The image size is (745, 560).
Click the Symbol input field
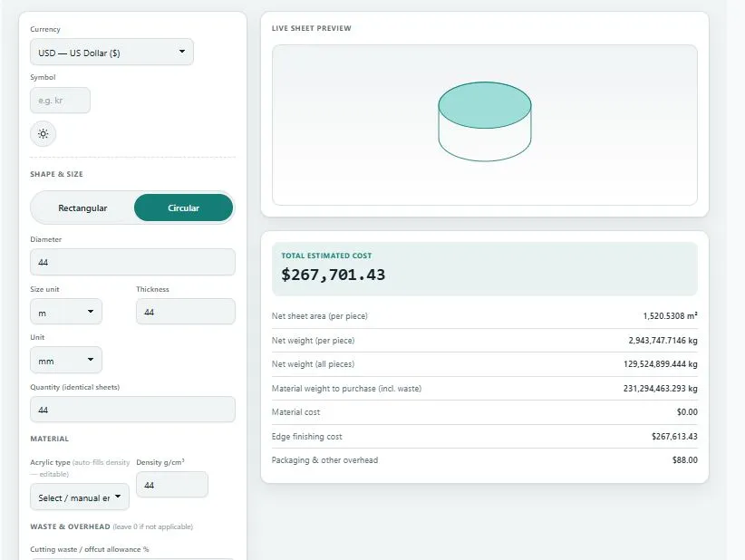click(60, 101)
